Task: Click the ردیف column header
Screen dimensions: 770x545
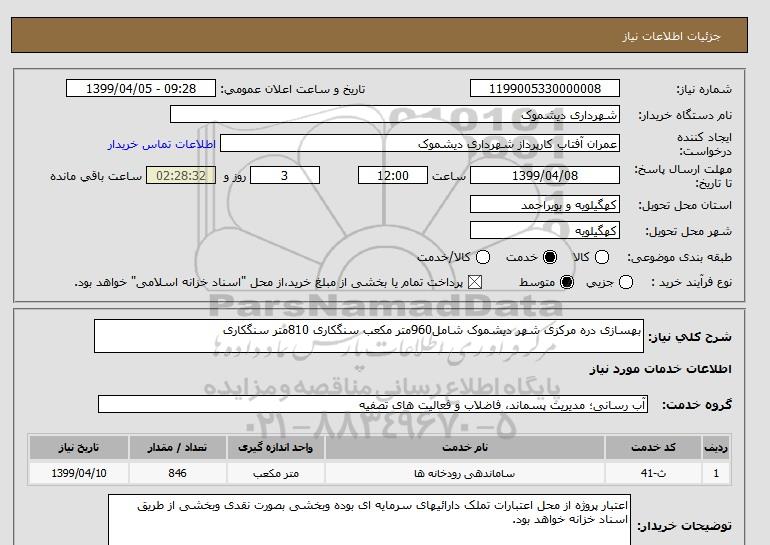Action: pyautogui.click(x=716, y=447)
